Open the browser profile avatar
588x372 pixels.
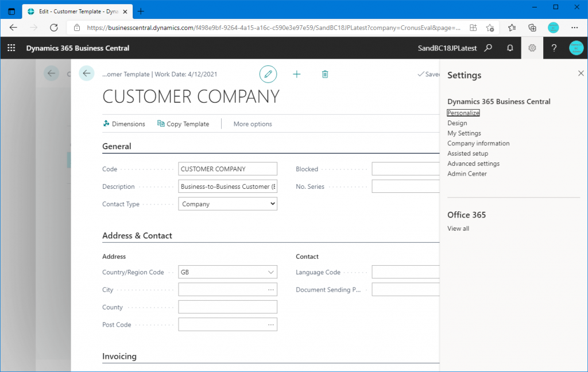[x=553, y=28]
